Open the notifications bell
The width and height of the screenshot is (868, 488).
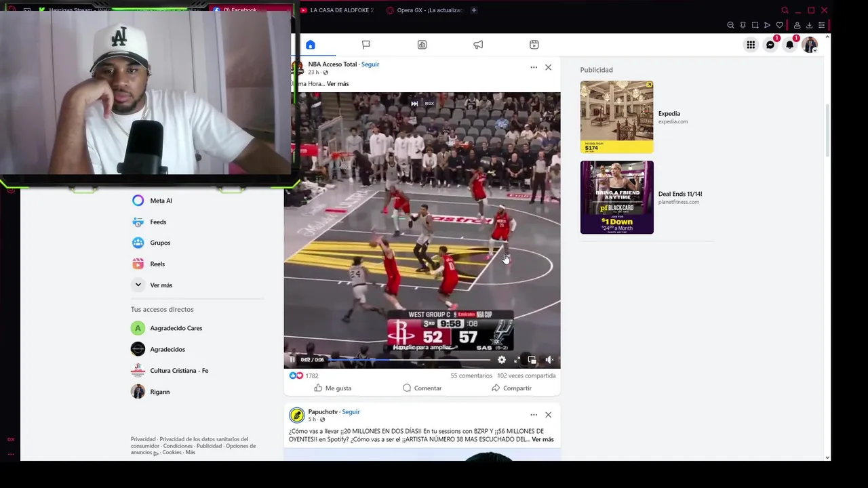[x=789, y=45]
